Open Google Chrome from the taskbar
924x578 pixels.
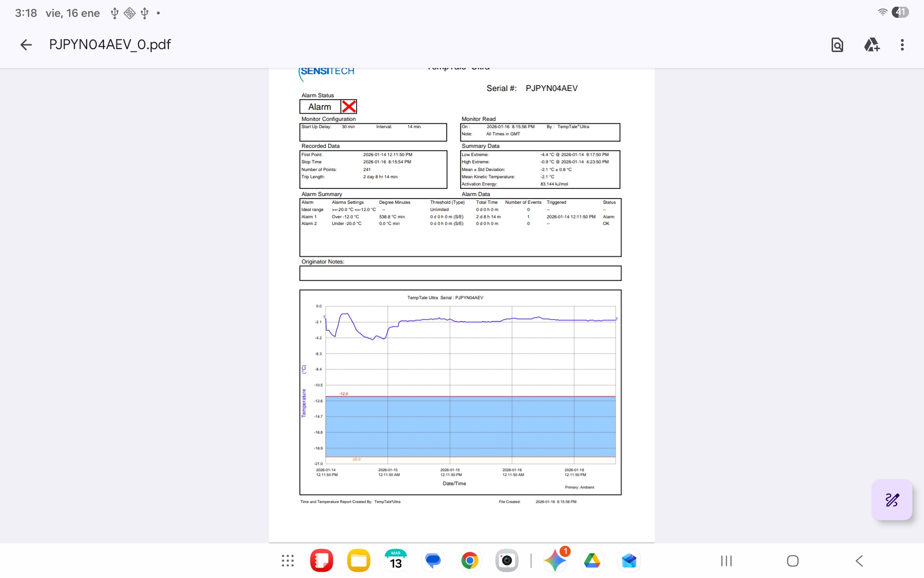(x=470, y=561)
